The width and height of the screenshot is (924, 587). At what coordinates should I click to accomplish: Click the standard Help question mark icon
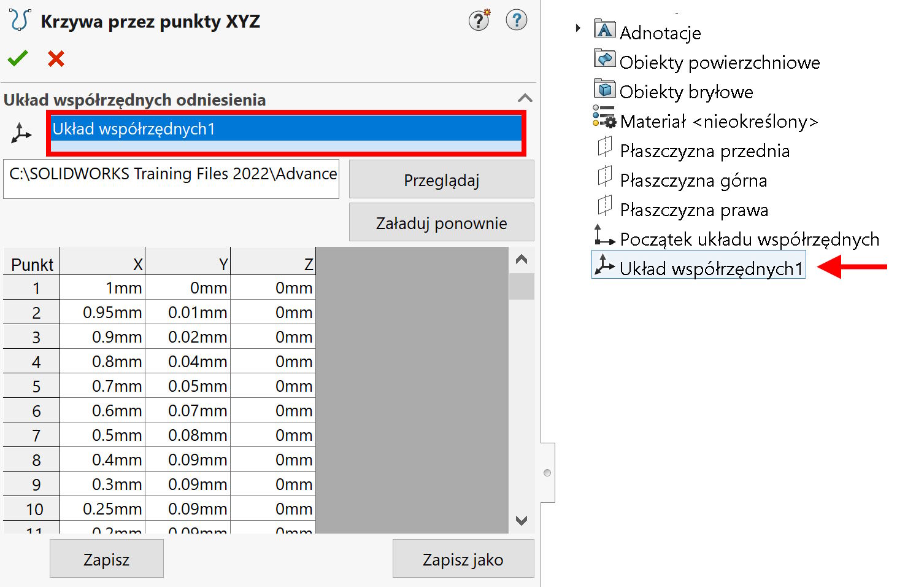point(517,20)
